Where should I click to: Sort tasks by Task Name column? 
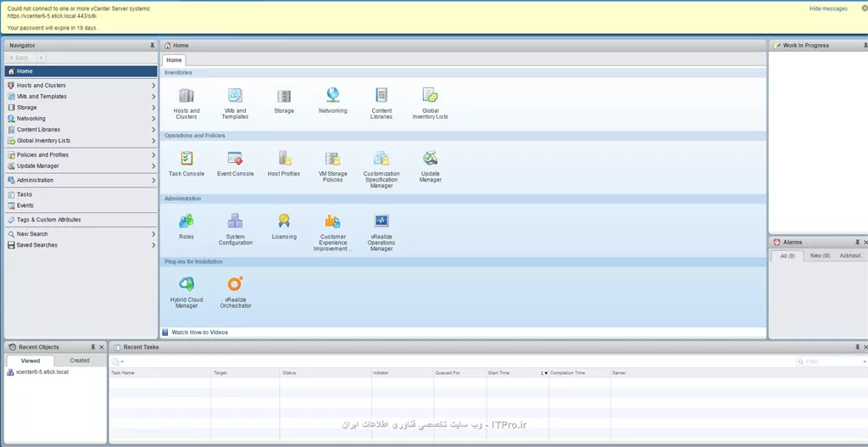click(159, 373)
